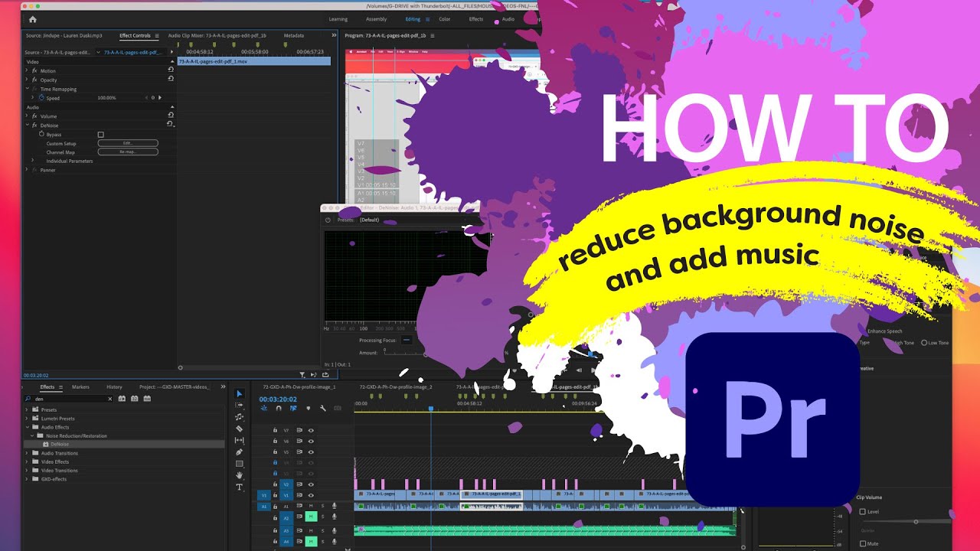Toggle V6 track output eye

tap(311, 440)
